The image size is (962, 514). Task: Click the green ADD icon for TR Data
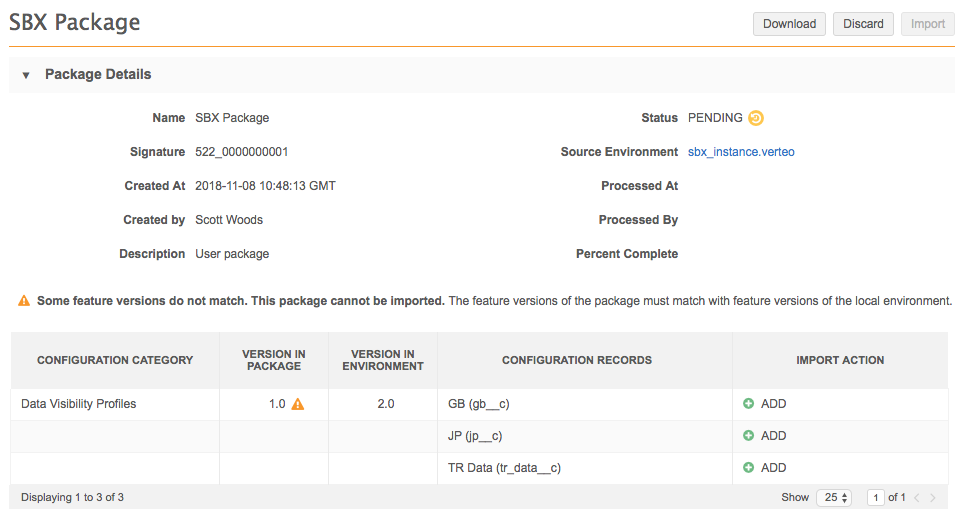coord(748,468)
